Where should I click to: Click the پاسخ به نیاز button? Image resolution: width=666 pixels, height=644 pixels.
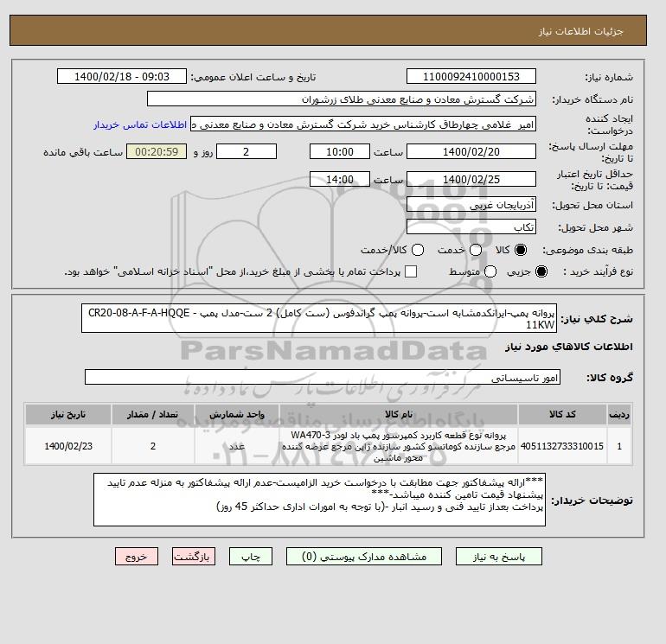point(499,557)
